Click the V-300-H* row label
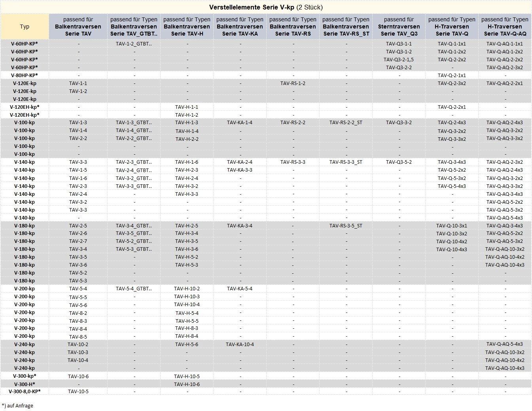Screen dimensions: 532x411 pyautogui.click(x=25, y=384)
